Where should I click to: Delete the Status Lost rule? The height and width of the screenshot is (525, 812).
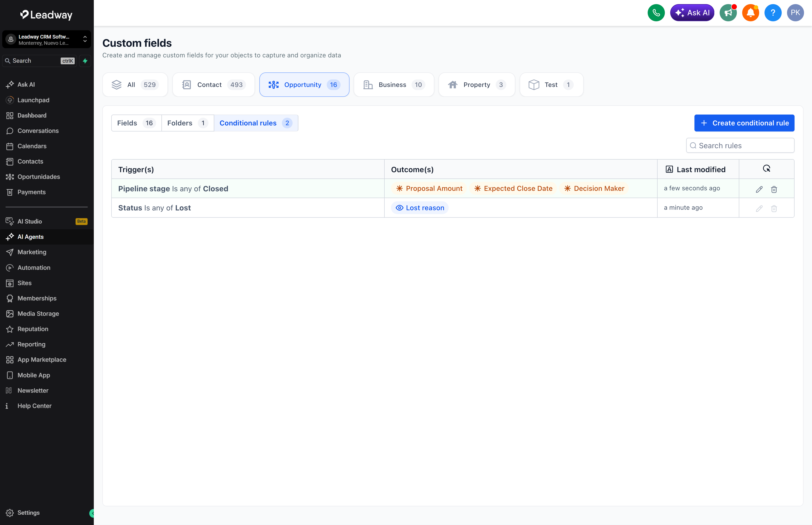tap(774, 208)
